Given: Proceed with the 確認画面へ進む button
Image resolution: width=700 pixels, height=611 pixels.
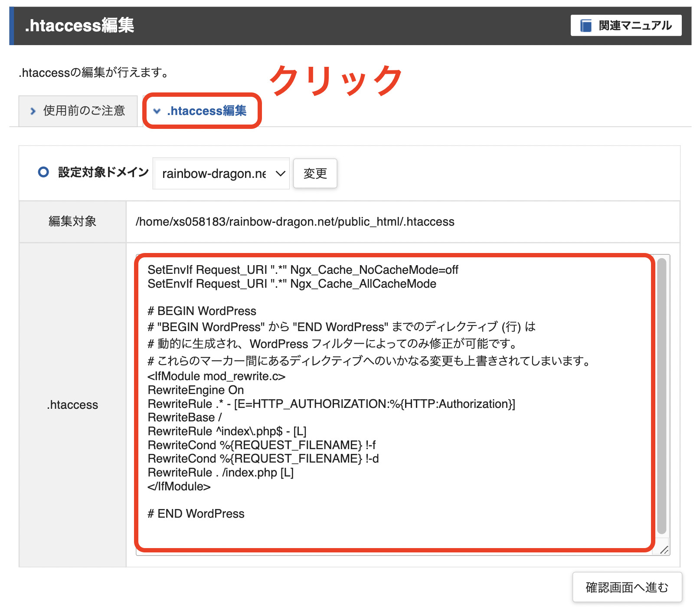Looking at the screenshot, I should click(x=627, y=587).
